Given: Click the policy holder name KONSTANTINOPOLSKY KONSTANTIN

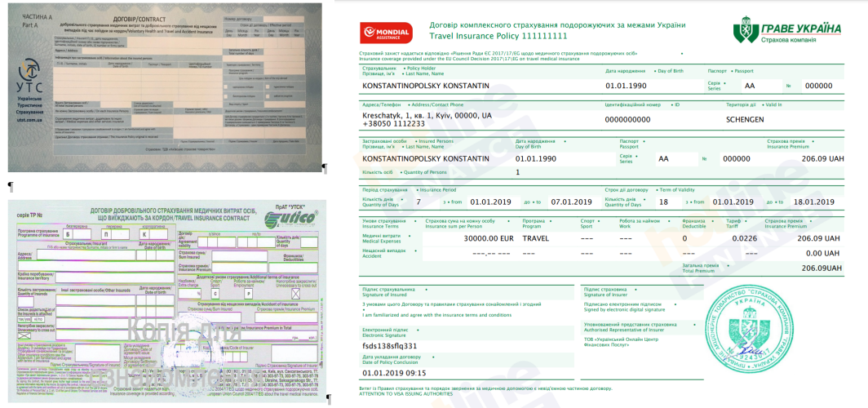Looking at the screenshot, I should [424, 86].
